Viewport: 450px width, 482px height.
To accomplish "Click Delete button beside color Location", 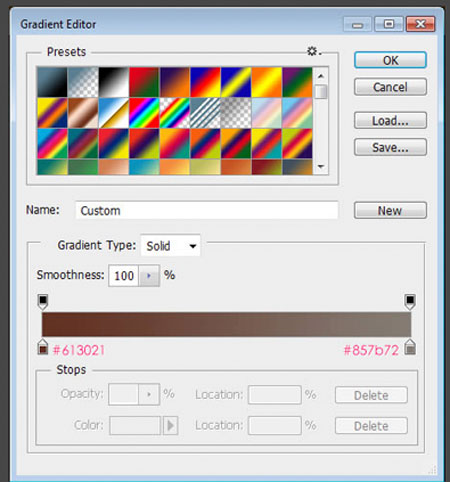I will tap(371, 426).
